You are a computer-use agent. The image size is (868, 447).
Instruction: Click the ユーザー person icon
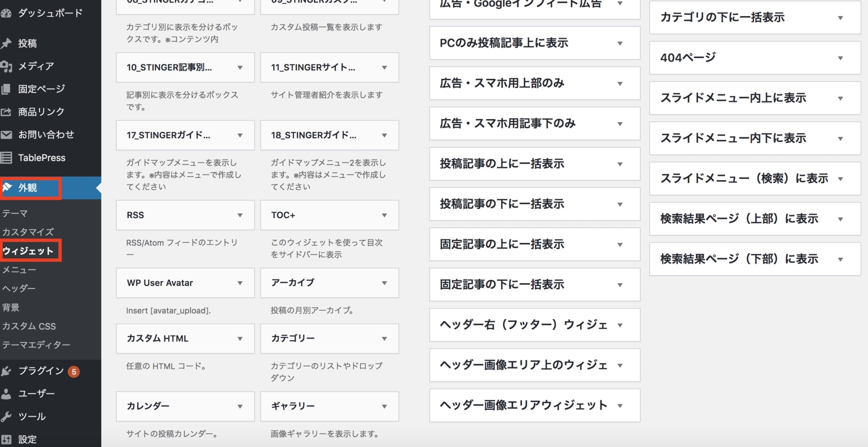6,394
